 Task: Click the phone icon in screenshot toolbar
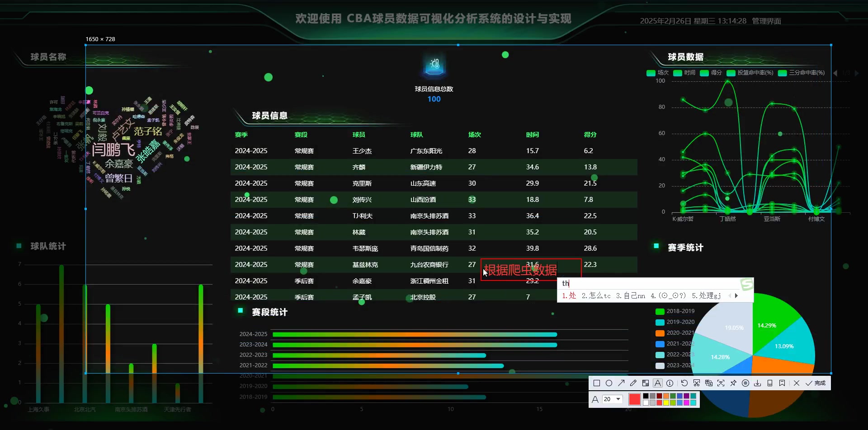pos(770,383)
